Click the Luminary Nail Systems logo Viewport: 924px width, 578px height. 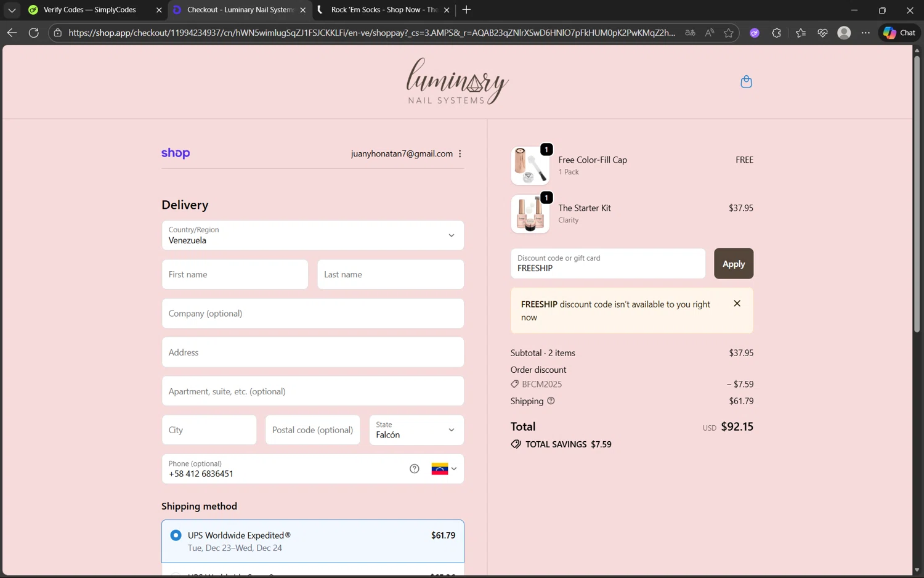[457, 81]
